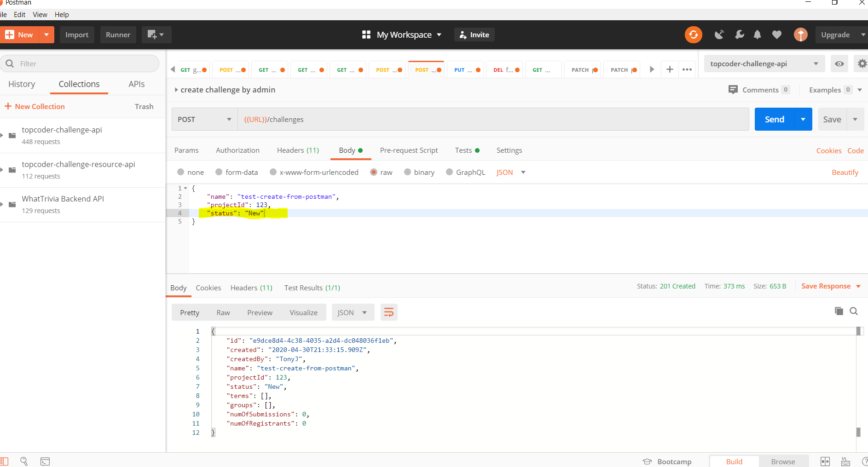Search within the response body
Viewport: 868px width, 467px height.
click(x=854, y=311)
